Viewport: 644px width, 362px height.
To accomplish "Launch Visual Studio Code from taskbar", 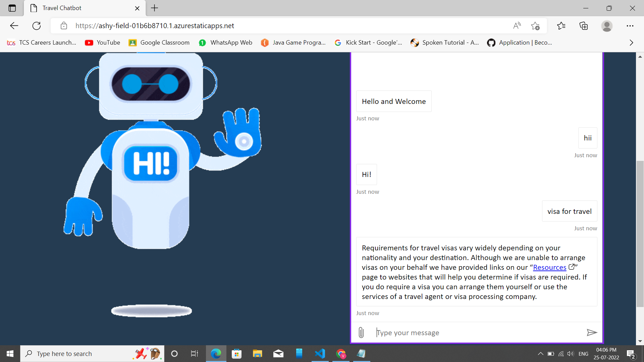I will pyautogui.click(x=320, y=354).
